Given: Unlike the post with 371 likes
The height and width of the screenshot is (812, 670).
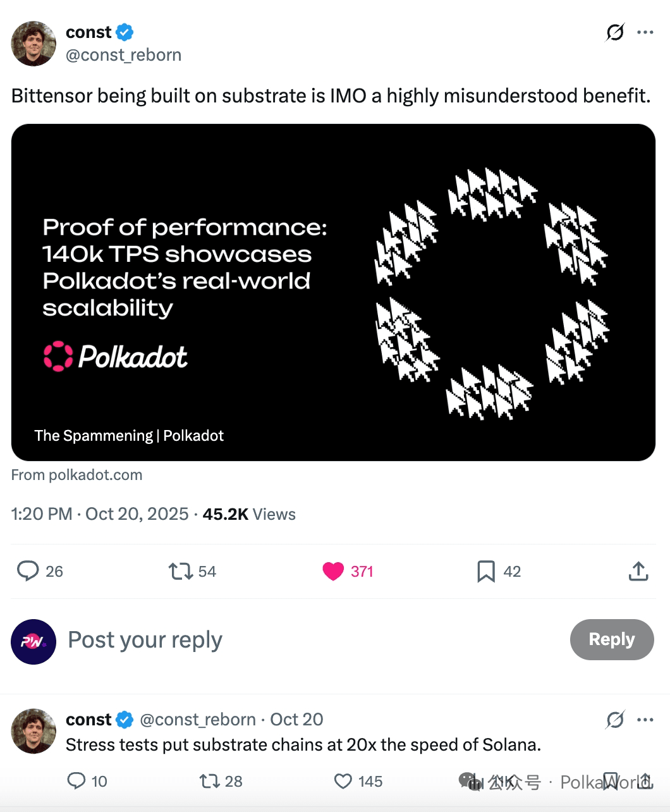Looking at the screenshot, I should point(333,571).
